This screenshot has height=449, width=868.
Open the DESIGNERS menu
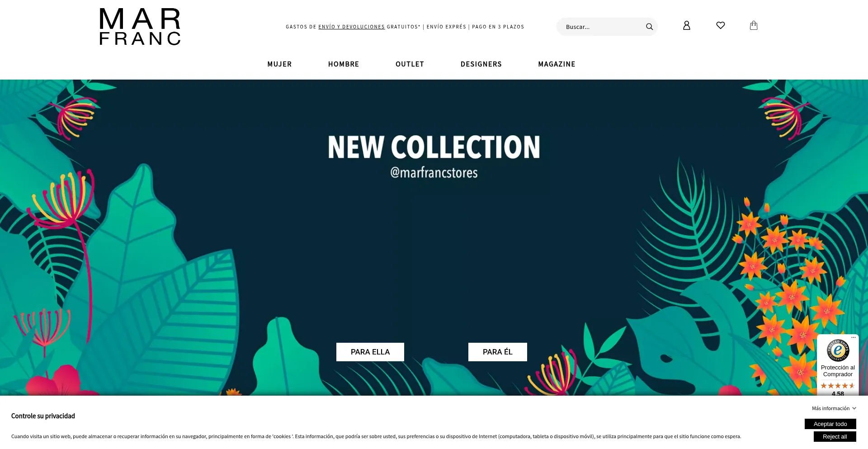pos(481,64)
